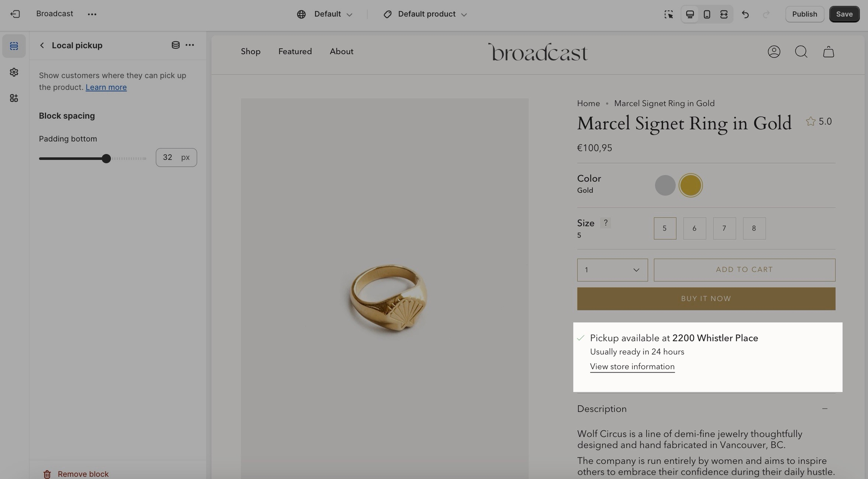Open the Learn more link

[x=106, y=87]
